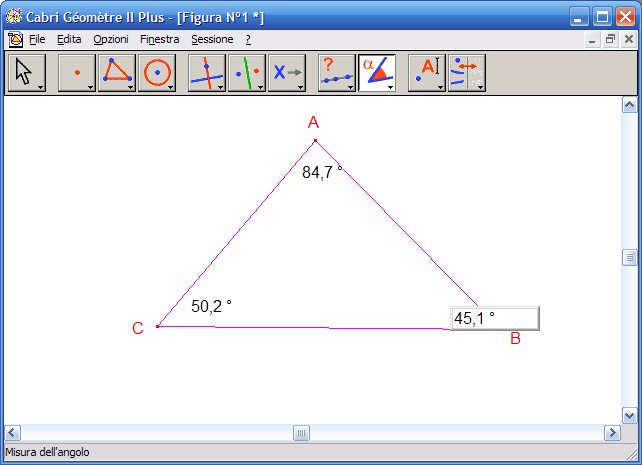
Task: Open the Finestra menu
Action: (x=159, y=39)
